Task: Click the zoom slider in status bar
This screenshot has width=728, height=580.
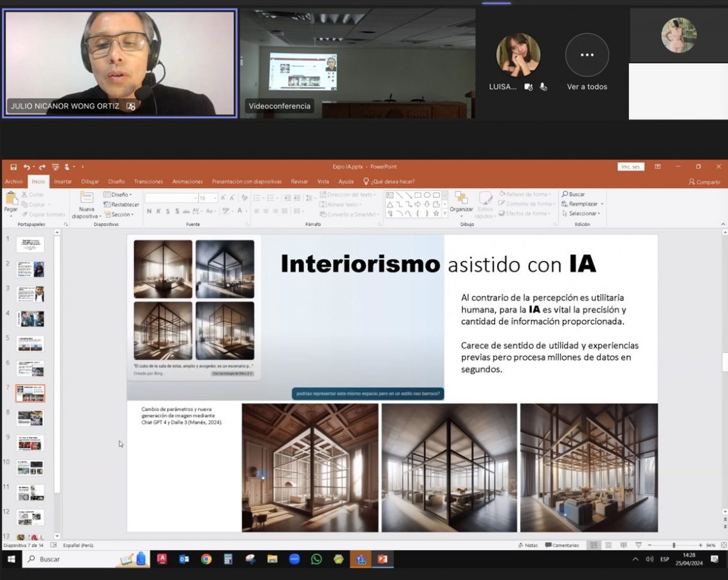Action: (674, 546)
